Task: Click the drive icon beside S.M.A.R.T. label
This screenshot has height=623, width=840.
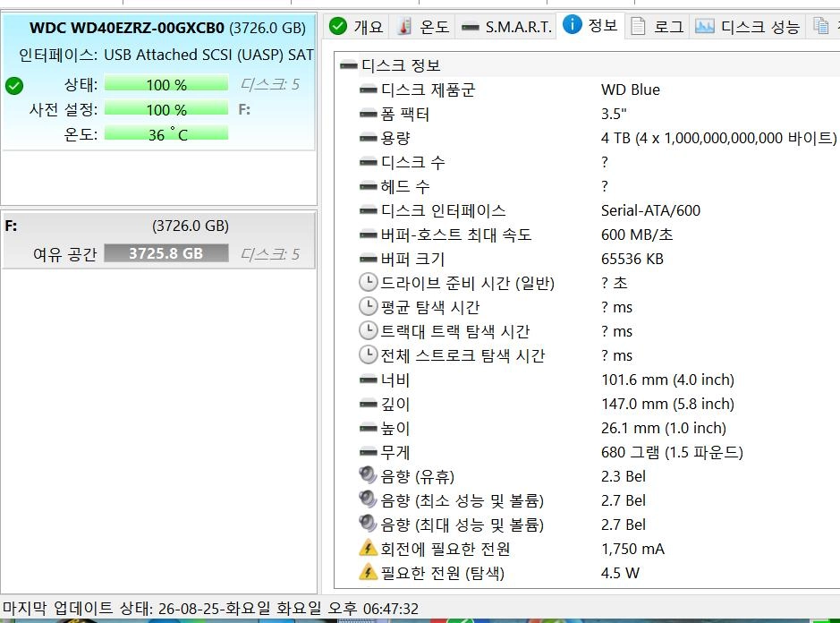Action: point(470,26)
